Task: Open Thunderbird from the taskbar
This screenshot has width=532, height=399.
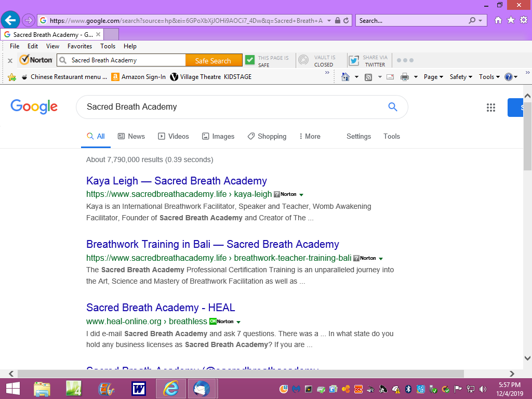Action: click(x=202, y=389)
